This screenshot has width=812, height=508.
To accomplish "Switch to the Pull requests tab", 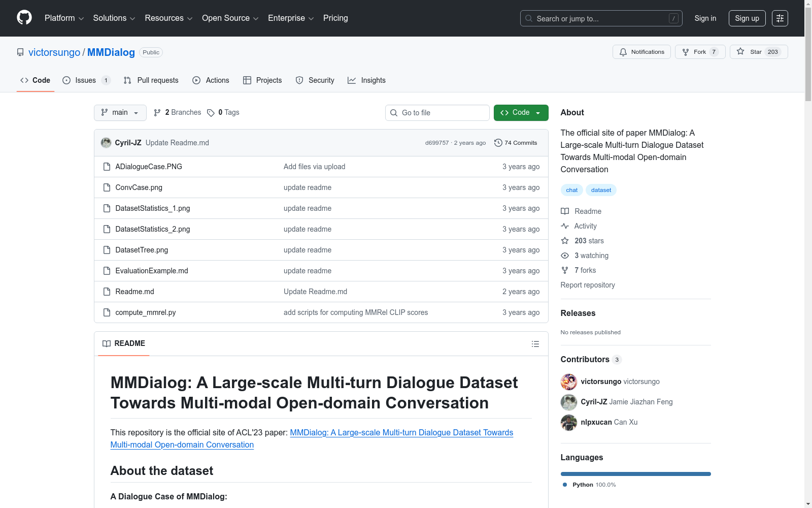I will click(x=151, y=80).
